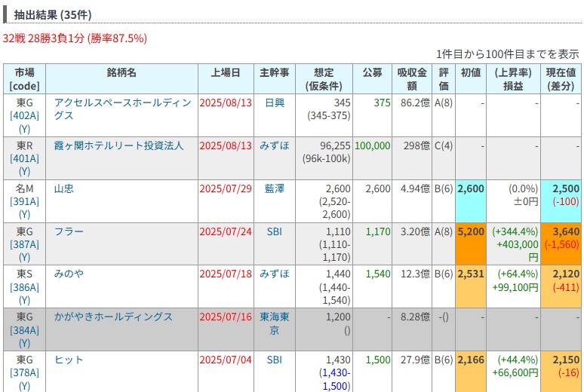Open the 藍澤 underwriter link

coord(275,188)
